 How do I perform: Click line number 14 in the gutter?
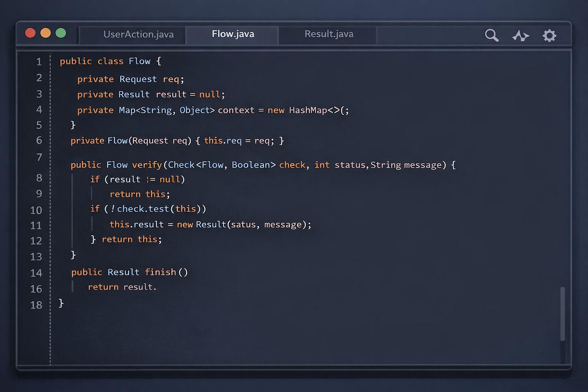36,273
